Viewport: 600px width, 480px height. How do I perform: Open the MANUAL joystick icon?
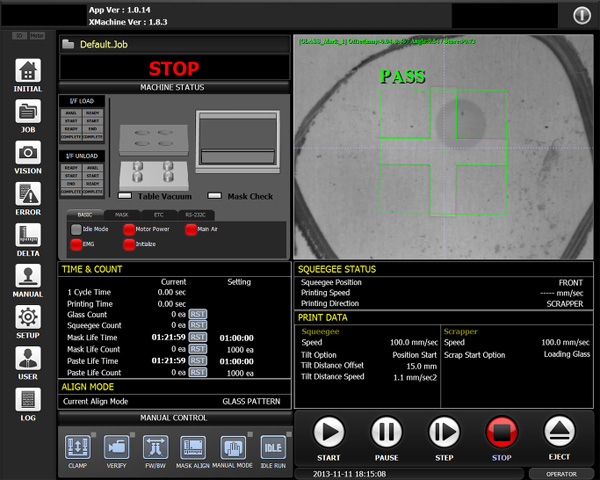pos(28,276)
